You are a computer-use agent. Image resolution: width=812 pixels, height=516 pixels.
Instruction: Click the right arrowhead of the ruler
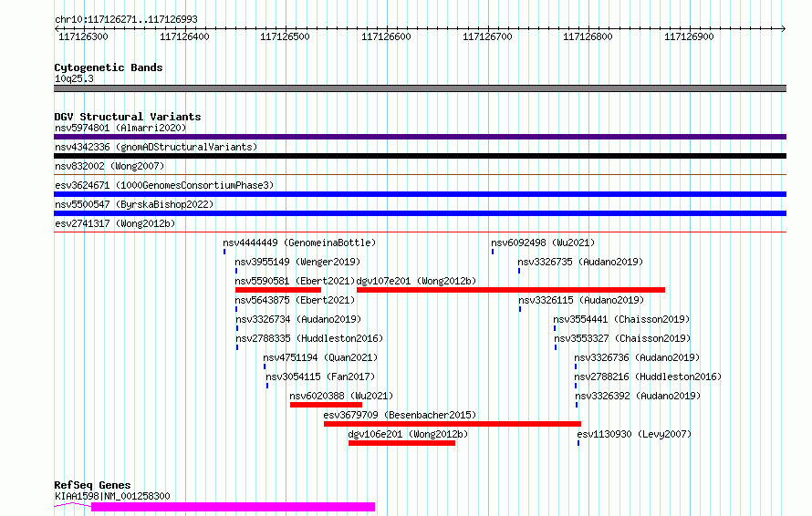pyautogui.click(x=784, y=29)
